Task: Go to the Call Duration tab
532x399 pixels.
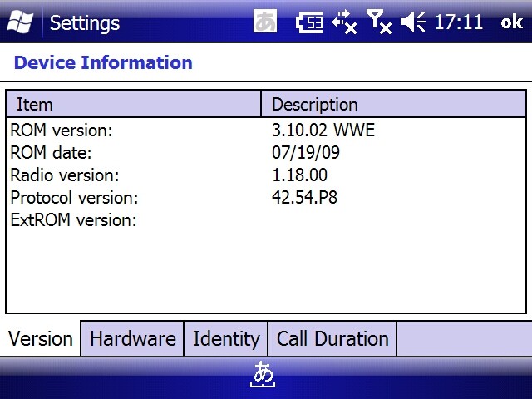Action: tap(332, 338)
